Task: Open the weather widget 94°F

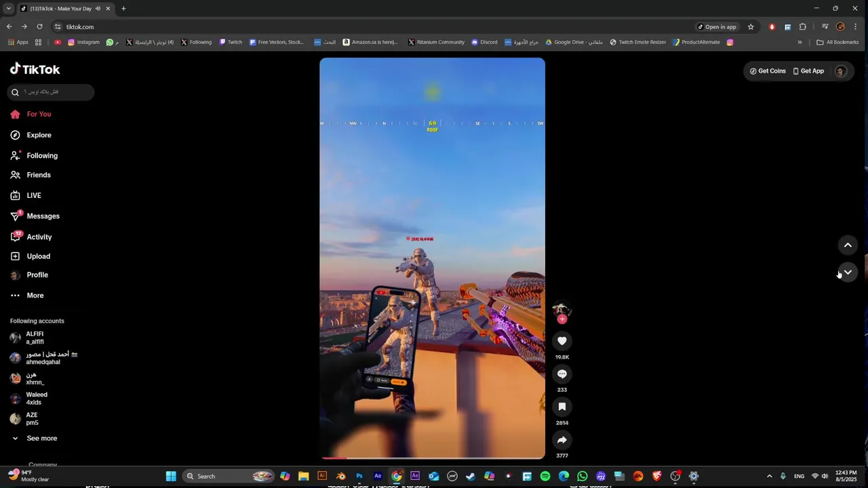Action: pyautogui.click(x=28, y=476)
